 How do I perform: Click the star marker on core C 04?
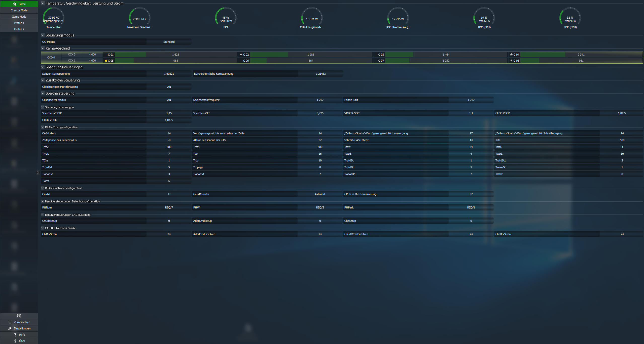click(511, 55)
